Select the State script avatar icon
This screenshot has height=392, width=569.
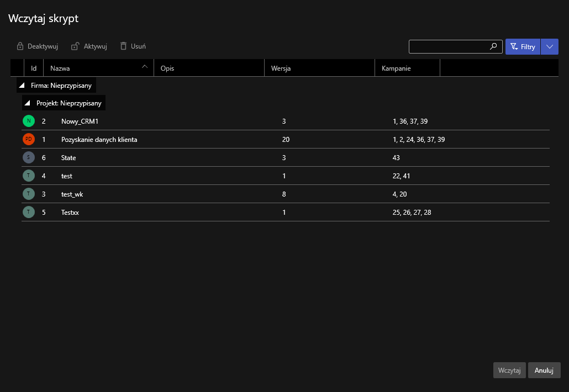click(29, 157)
